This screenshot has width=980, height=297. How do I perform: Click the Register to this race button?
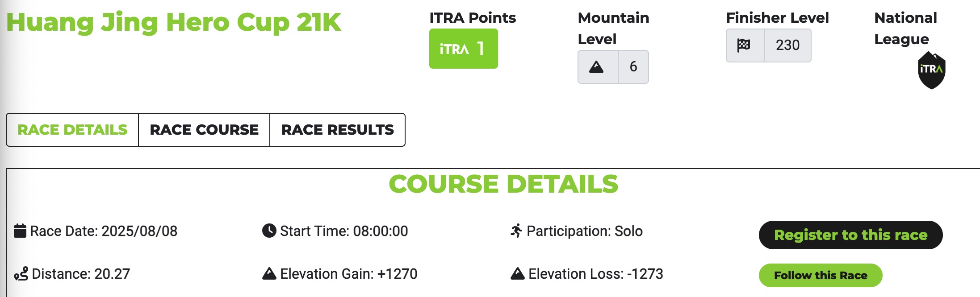[x=850, y=235]
